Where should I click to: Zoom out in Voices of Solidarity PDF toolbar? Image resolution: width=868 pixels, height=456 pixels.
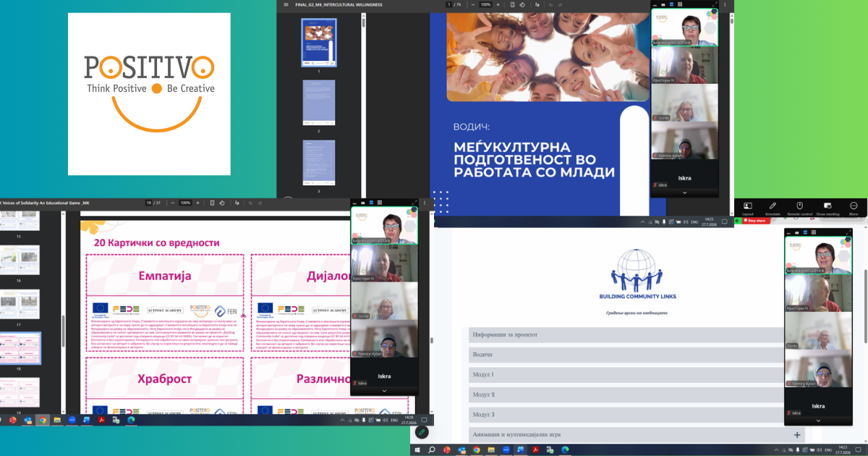[x=172, y=203]
